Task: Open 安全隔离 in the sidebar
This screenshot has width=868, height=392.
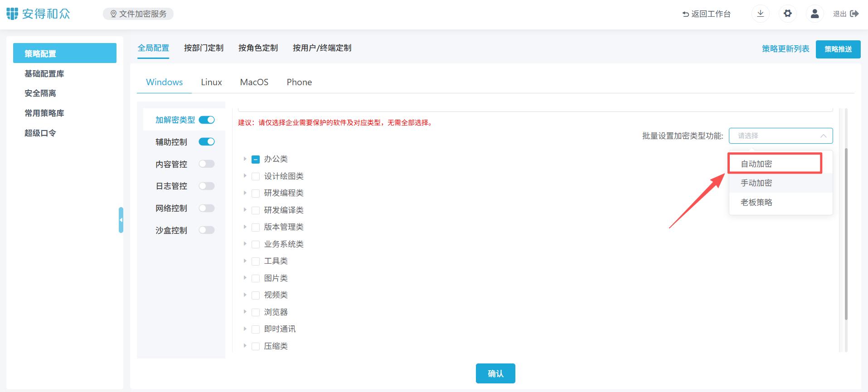Action: click(40, 93)
